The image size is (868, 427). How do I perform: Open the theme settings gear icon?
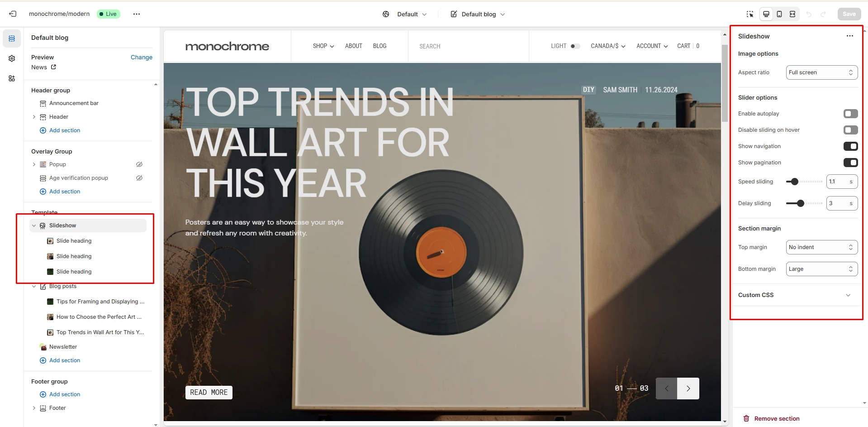click(x=12, y=58)
